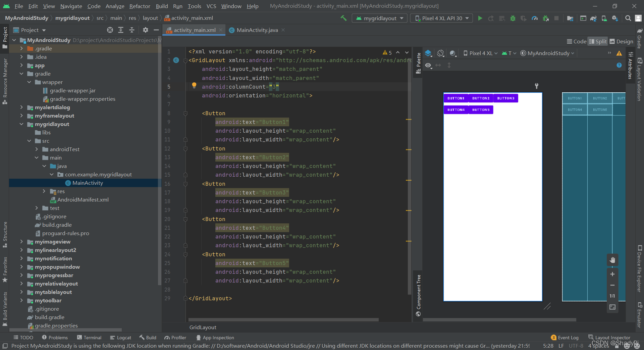Open the Logcat tool window
The width and height of the screenshot is (644, 350).
click(120, 338)
